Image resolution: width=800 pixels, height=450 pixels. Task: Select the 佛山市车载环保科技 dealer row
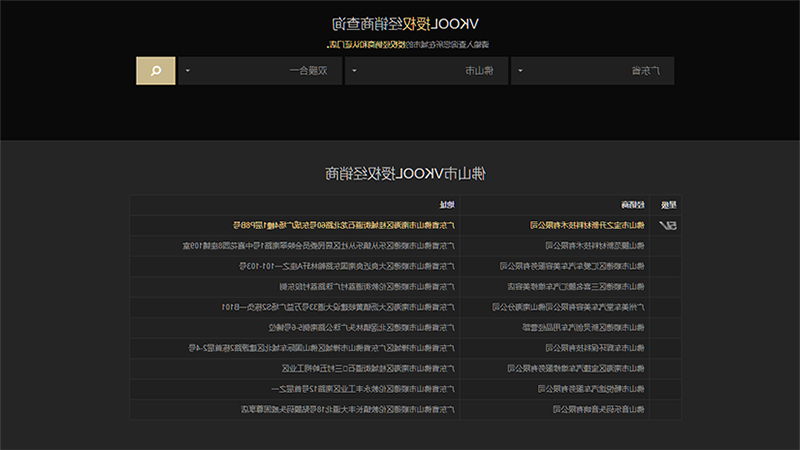tap(594, 347)
